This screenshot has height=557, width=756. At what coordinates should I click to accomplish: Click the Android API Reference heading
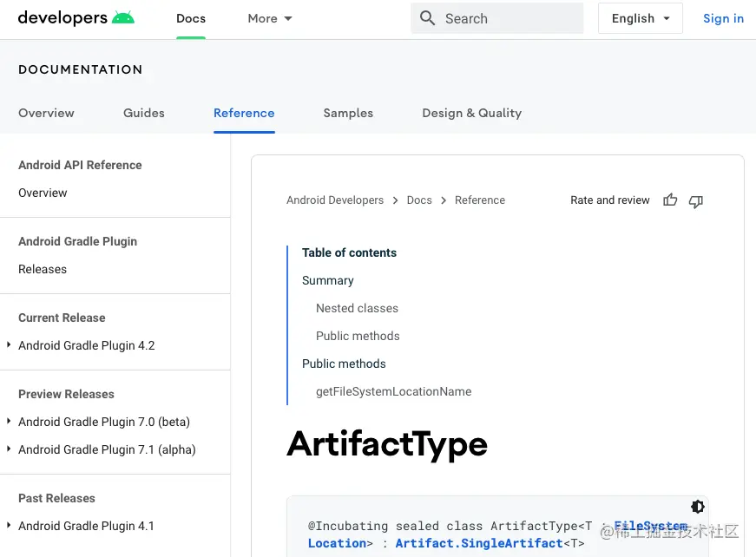pyautogui.click(x=80, y=165)
